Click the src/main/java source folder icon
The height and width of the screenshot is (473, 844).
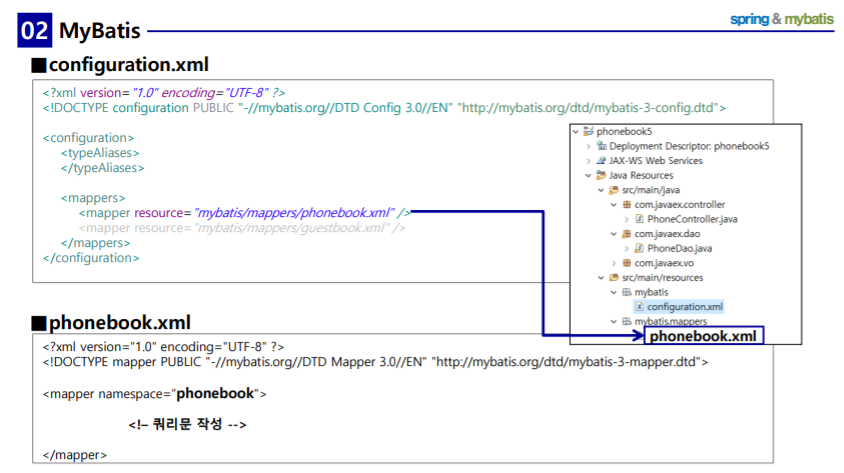click(x=614, y=190)
